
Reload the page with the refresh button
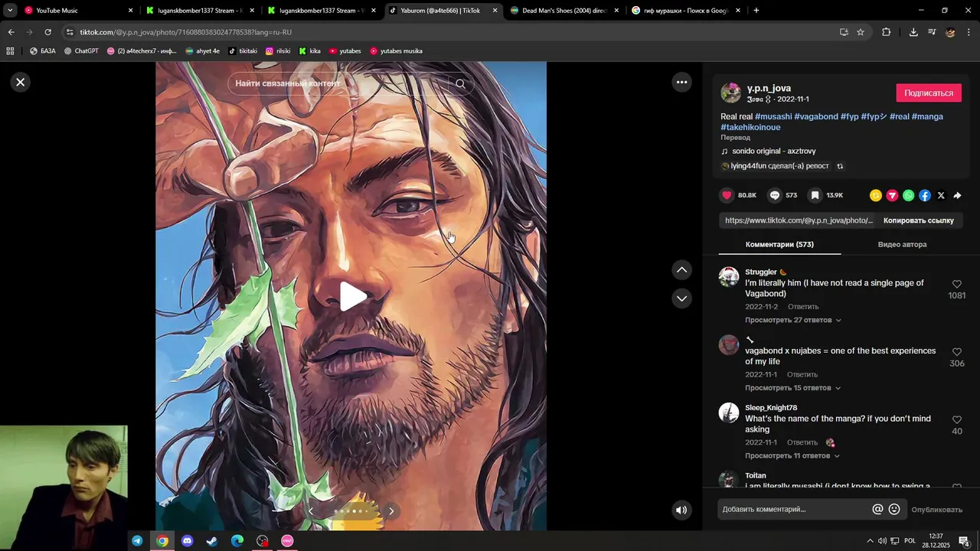(x=47, y=32)
